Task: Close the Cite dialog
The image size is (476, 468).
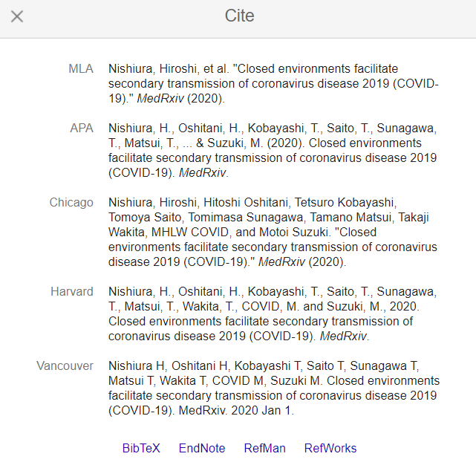Action: coord(17,16)
